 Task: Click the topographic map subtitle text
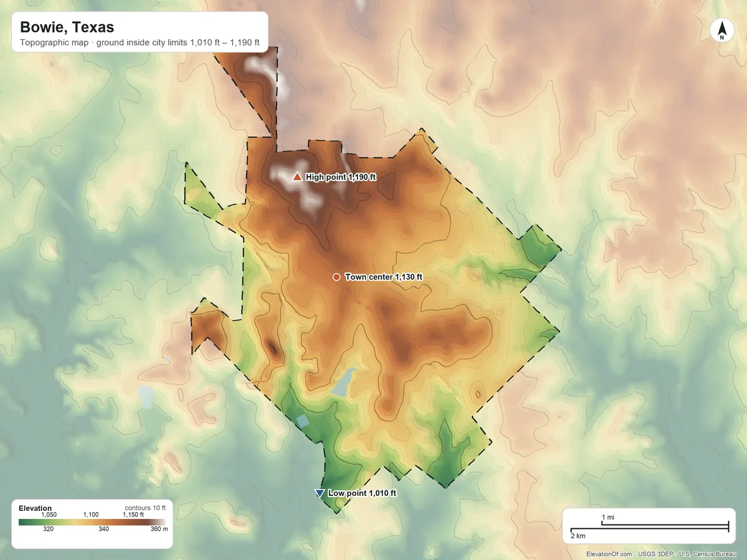(x=140, y=44)
